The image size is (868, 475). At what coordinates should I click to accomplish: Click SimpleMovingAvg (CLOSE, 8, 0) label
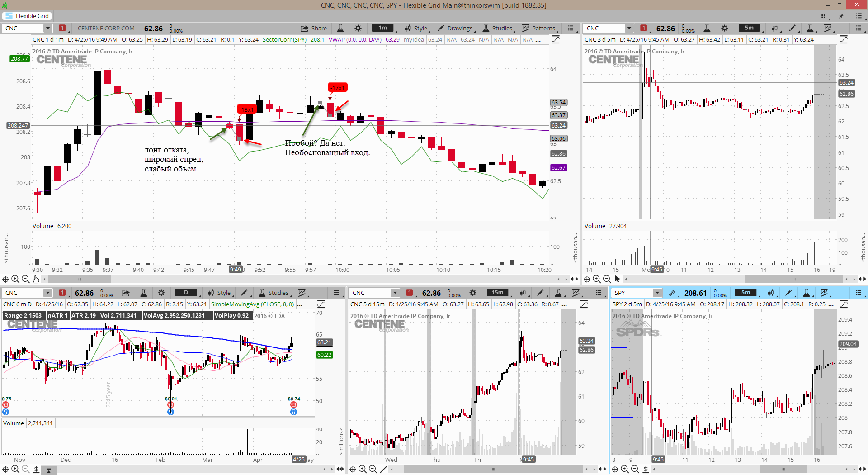pos(252,304)
